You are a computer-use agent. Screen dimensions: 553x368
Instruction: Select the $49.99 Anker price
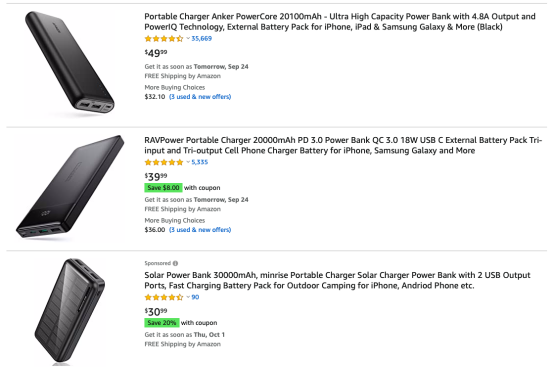[x=156, y=53]
